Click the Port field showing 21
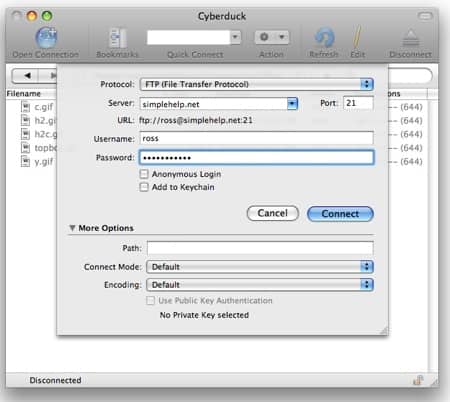The image size is (450, 402). [x=358, y=103]
